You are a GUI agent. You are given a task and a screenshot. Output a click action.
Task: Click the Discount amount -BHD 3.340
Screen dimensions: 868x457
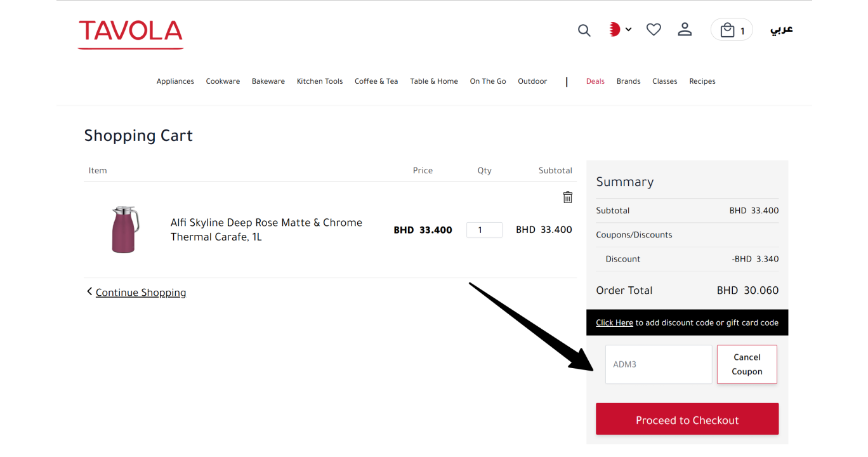point(755,259)
